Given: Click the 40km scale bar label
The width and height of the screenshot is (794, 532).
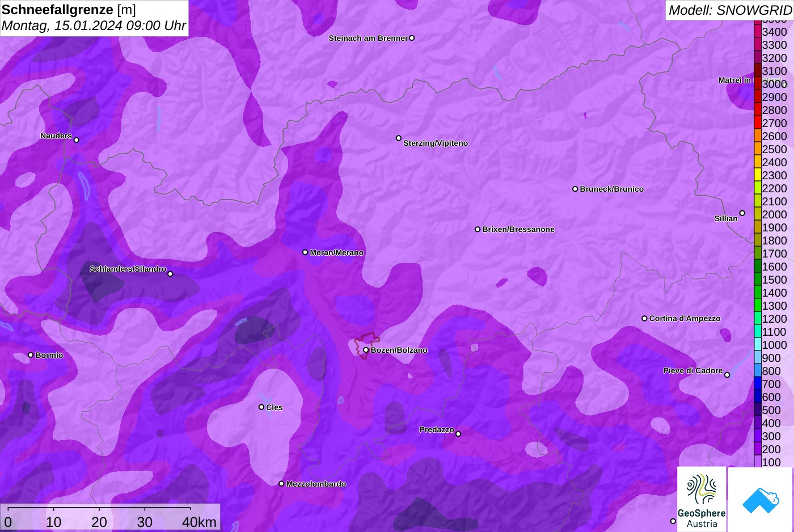Looking at the screenshot, I should pyautogui.click(x=199, y=522).
